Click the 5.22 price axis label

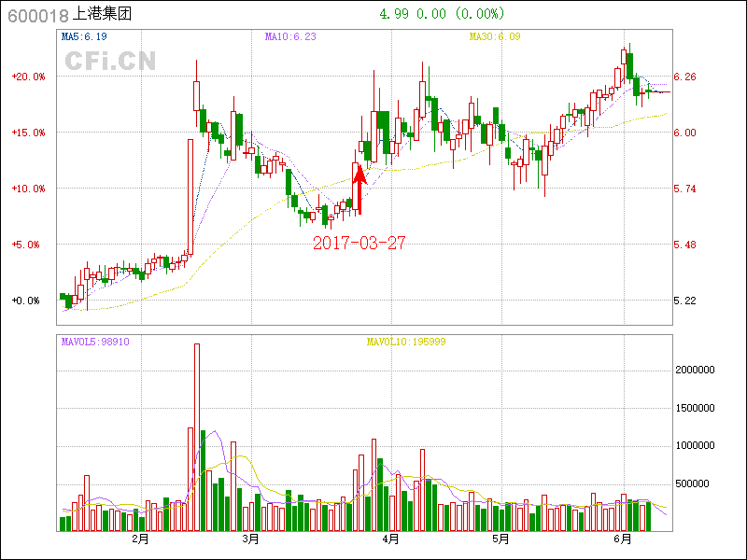[x=684, y=301]
